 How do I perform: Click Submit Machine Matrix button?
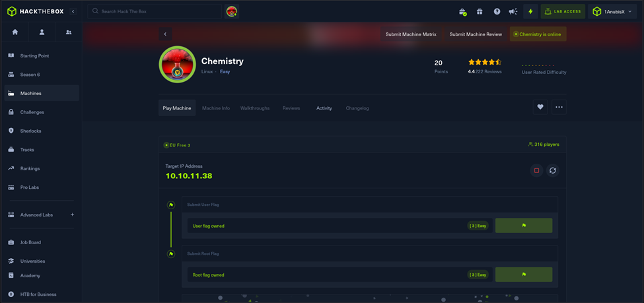[x=411, y=34]
